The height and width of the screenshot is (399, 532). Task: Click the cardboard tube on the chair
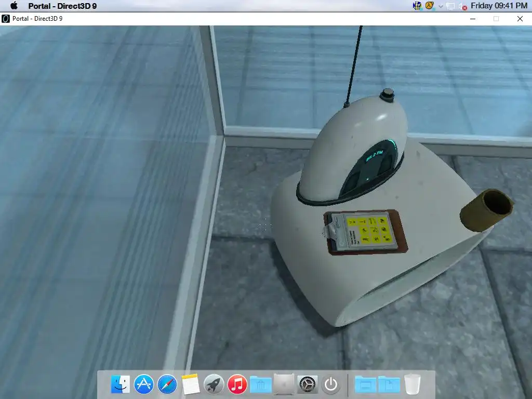click(487, 210)
